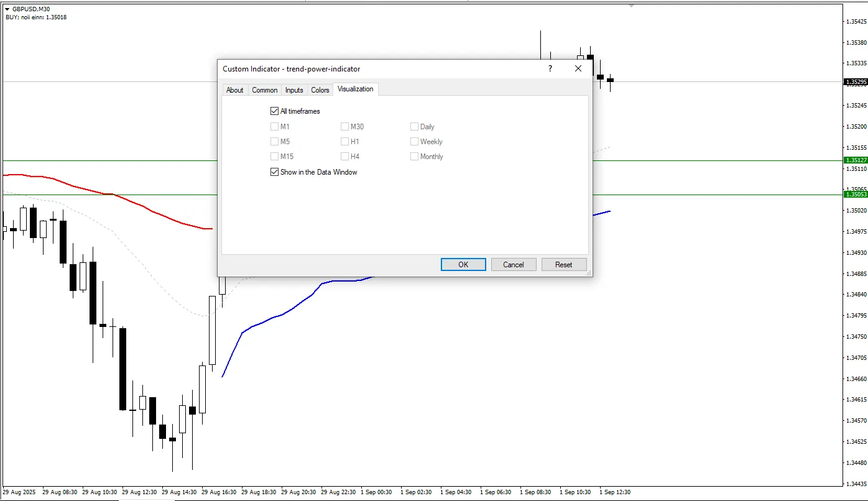Click the Cancel button
868x501 pixels.
tap(513, 265)
